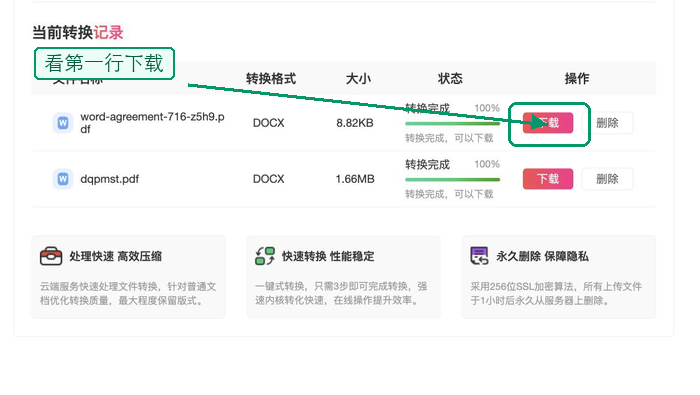Click the Word icon beside word-agreement-716-z5h9.pdf
700x395 pixels.
pos(63,123)
